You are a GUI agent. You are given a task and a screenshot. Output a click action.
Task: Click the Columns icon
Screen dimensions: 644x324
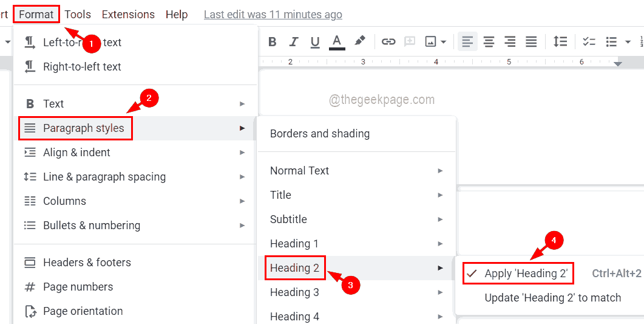point(30,201)
